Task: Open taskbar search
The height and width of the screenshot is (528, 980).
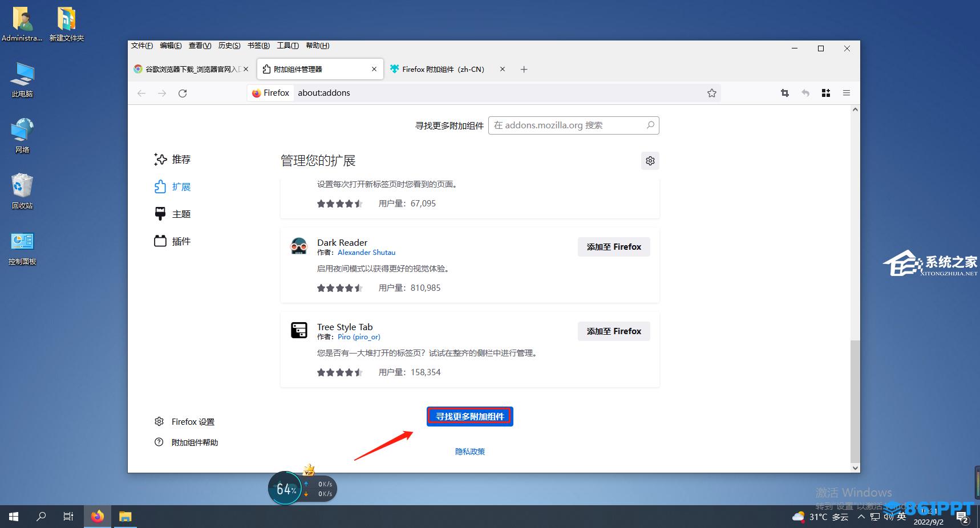Action: 41,517
